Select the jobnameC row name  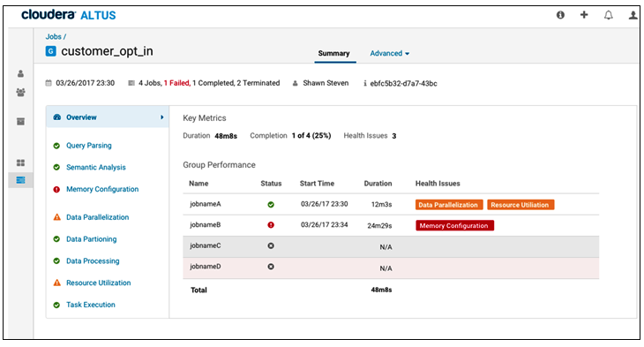tap(206, 245)
